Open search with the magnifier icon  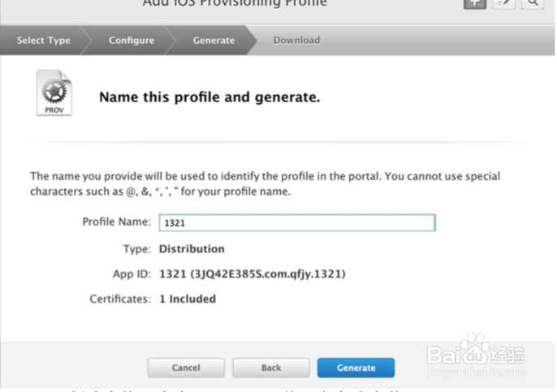tap(533, 4)
